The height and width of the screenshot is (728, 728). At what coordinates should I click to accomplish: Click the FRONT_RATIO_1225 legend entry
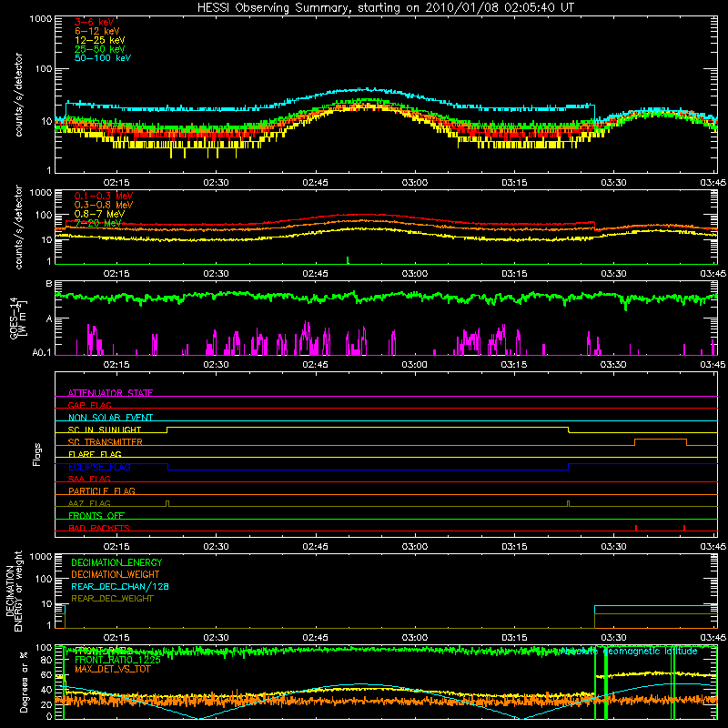pyautogui.click(x=117, y=660)
